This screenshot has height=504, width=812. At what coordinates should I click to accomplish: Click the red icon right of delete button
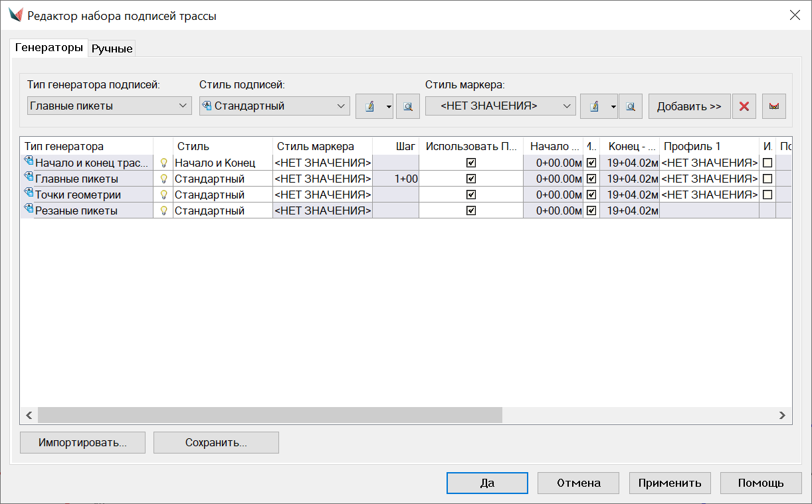tap(774, 106)
